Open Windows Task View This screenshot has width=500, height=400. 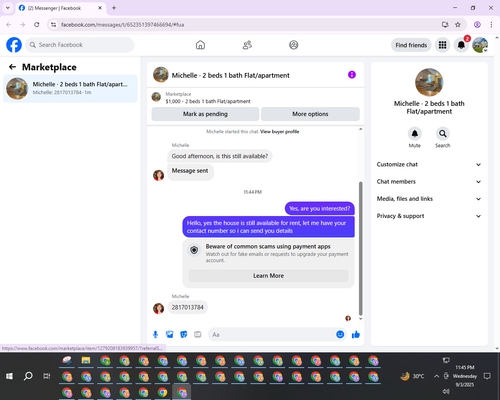pos(47,376)
